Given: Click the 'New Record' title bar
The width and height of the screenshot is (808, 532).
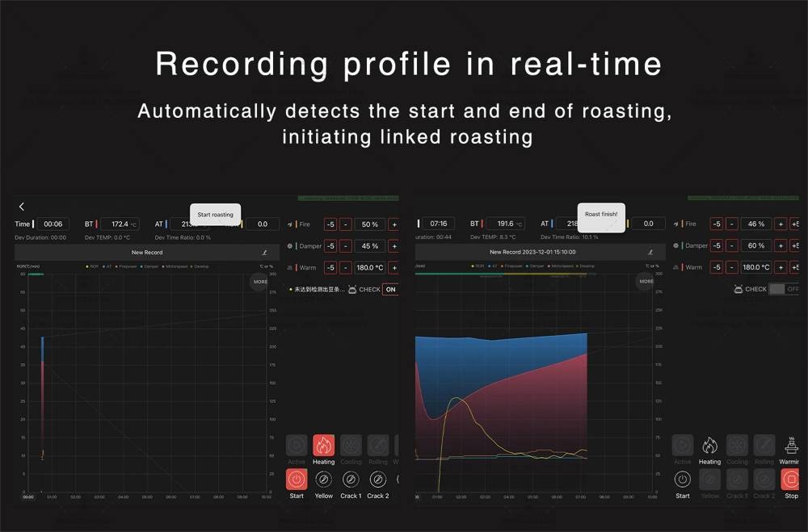Looking at the screenshot, I should (147, 253).
